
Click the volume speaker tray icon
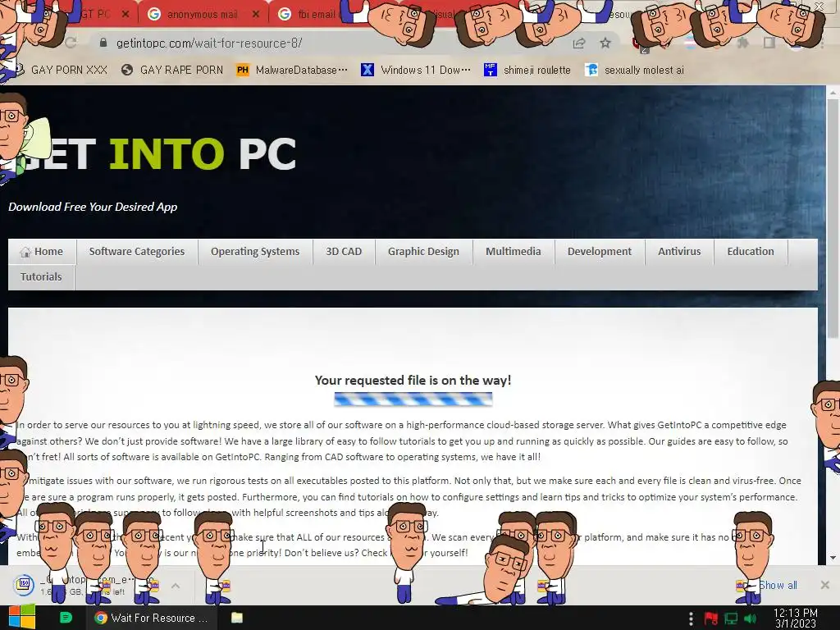tap(750, 619)
